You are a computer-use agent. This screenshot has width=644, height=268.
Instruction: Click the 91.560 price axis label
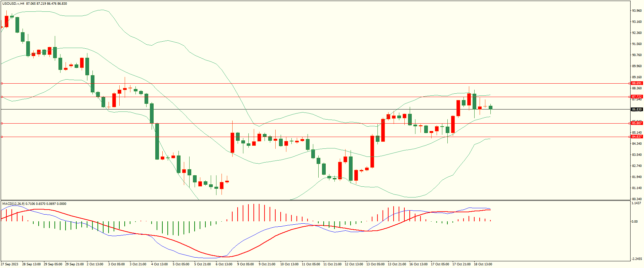click(x=637, y=44)
